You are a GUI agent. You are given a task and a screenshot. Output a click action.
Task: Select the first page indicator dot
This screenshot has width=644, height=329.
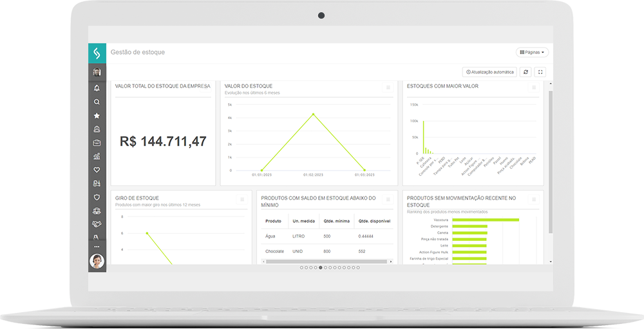[x=301, y=267]
